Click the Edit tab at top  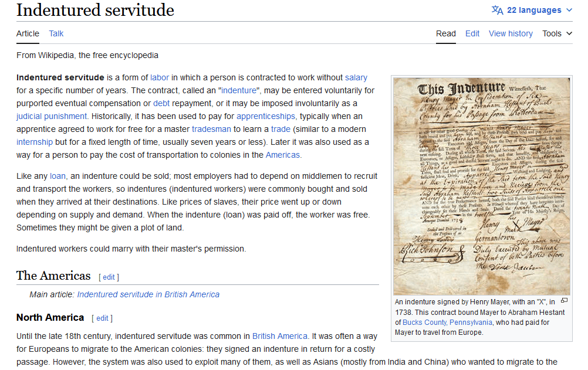(x=472, y=33)
